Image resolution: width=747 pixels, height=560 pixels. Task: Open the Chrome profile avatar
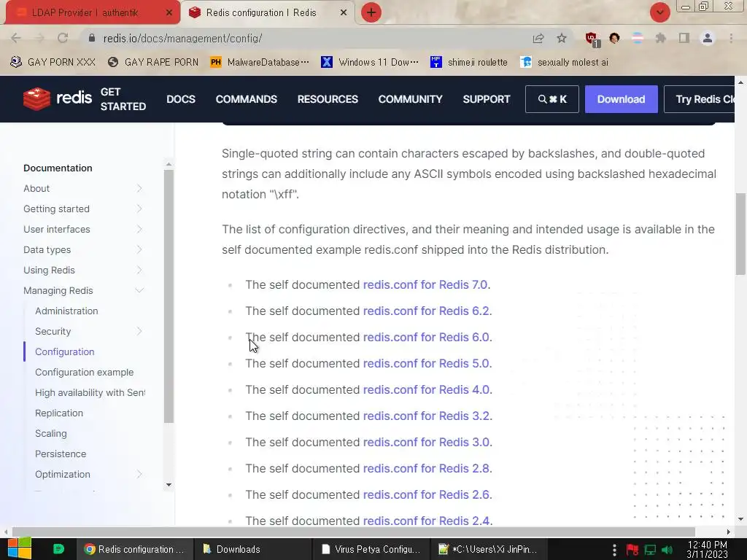pyautogui.click(x=708, y=38)
